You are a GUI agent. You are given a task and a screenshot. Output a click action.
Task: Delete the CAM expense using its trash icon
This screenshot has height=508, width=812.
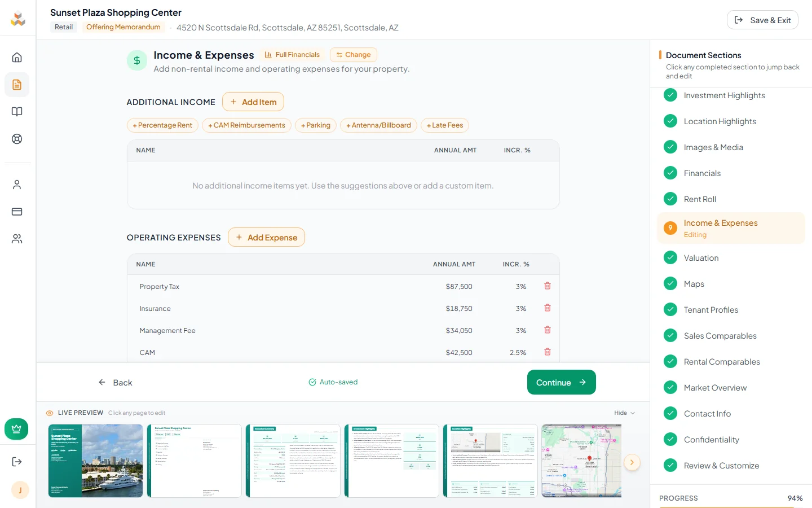(546, 352)
